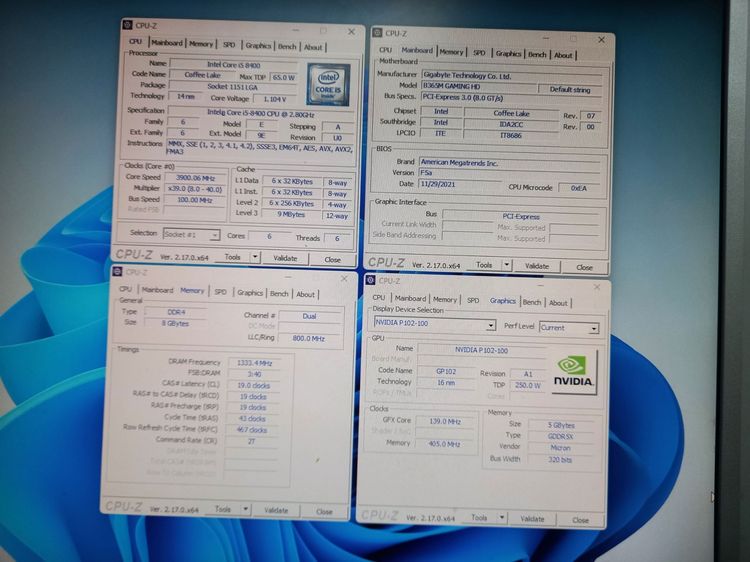Select CPU tab in the Mainboard window
Screen dimensions: 750x562
pyautogui.click(x=386, y=50)
